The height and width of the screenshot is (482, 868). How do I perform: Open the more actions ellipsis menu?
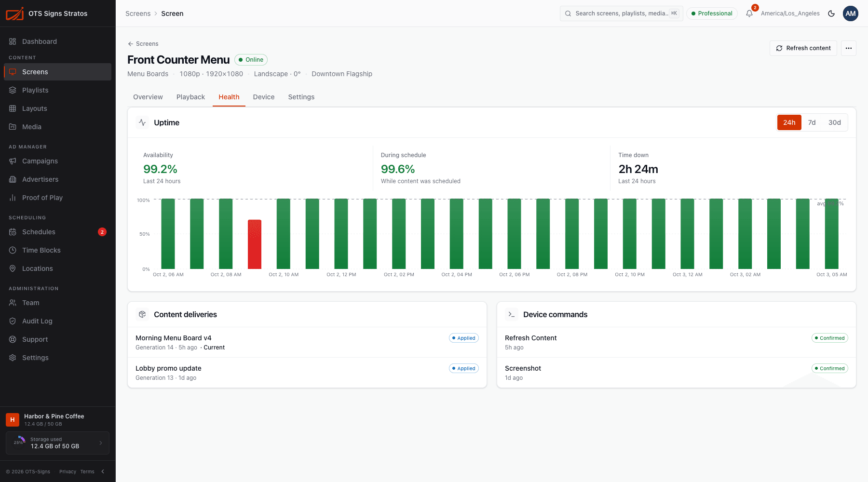pyautogui.click(x=849, y=48)
